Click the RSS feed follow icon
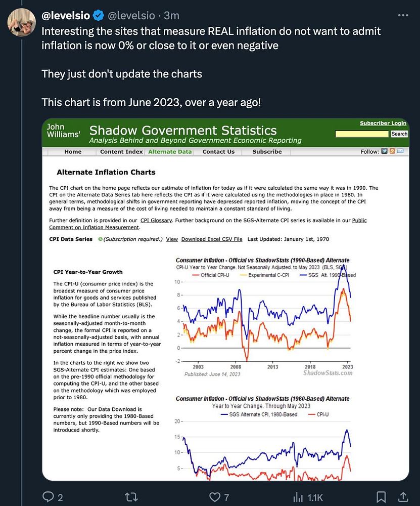Image resolution: width=420 pixels, height=506 pixels. [x=392, y=151]
